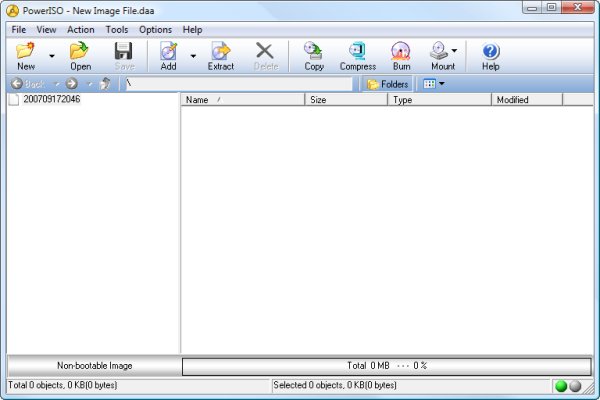Click the Burn disc toolbar icon
The image size is (600, 400).
(401, 51)
